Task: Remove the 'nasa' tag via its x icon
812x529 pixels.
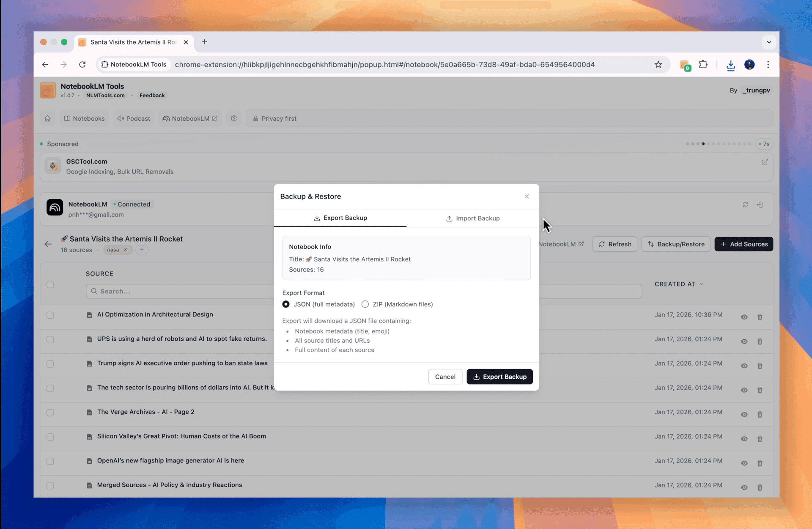Action: tap(125, 250)
